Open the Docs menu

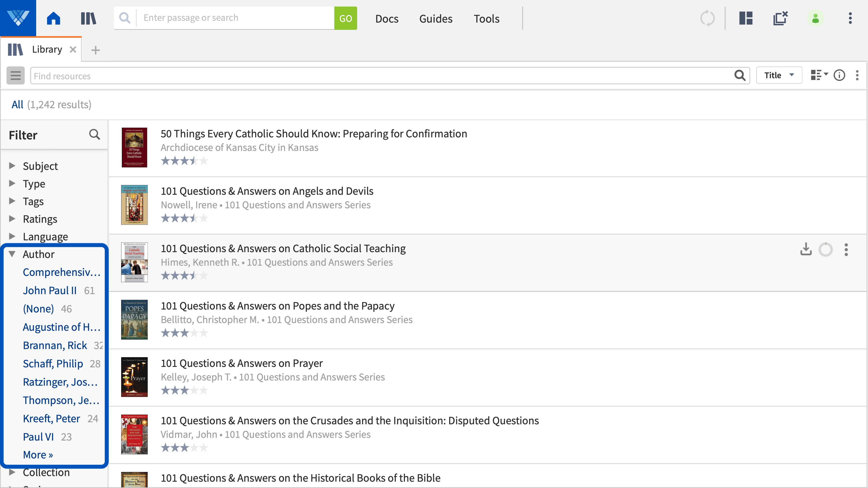pos(387,19)
